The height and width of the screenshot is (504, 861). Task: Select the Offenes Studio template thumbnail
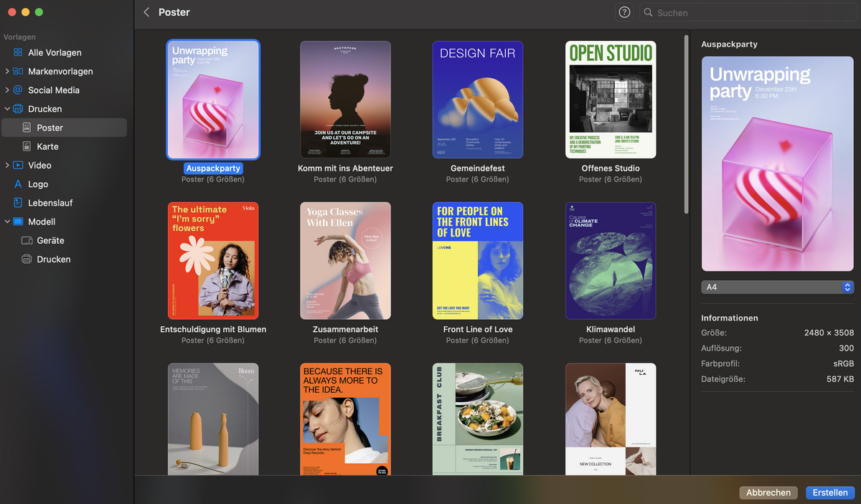tap(611, 99)
